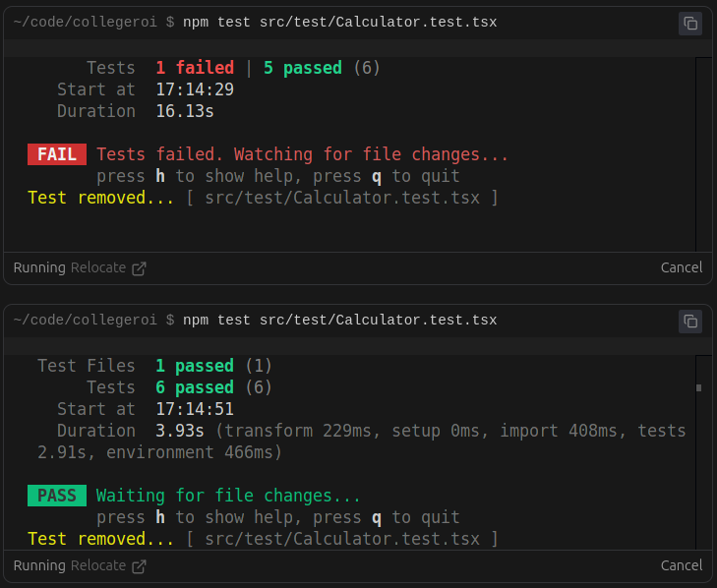Click the Running status label in the top terminal
The image size is (717, 588).
click(x=39, y=267)
